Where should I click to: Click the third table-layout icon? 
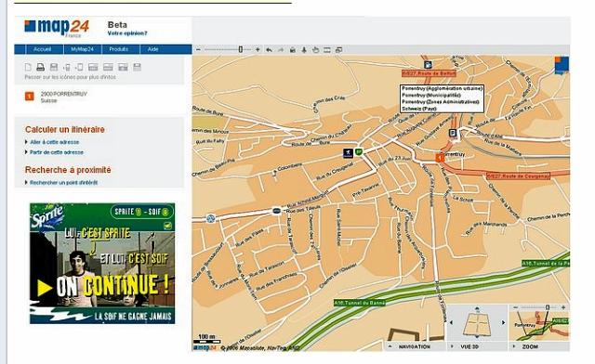tap(123, 67)
